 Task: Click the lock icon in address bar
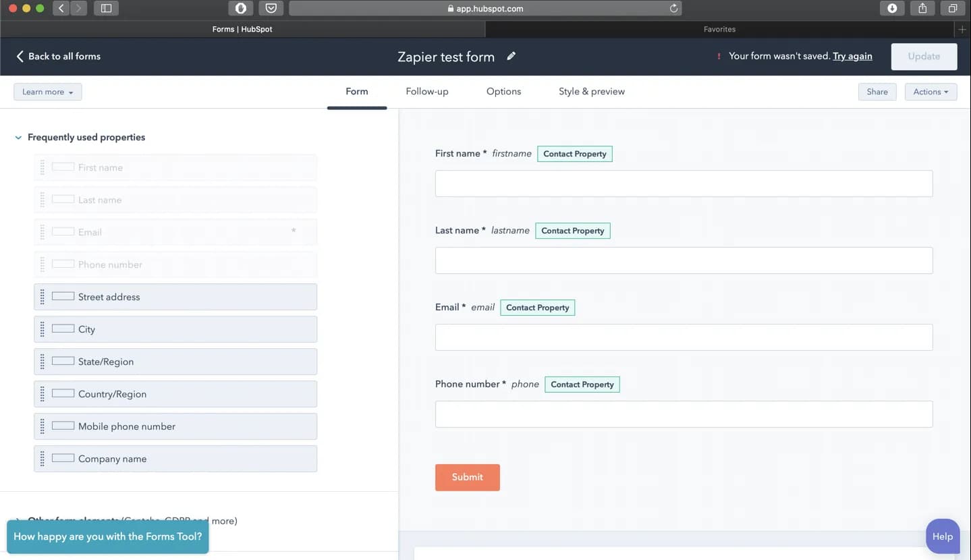coord(451,8)
